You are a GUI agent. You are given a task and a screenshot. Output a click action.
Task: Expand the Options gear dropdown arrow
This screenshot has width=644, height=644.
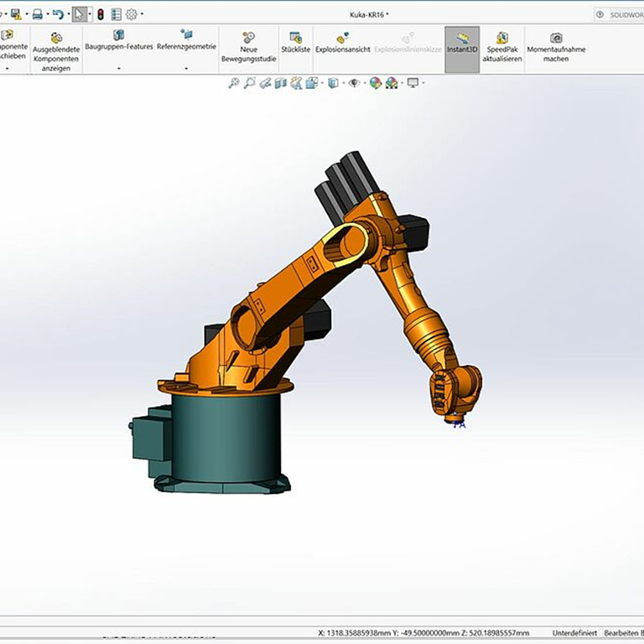coord(142,14)
